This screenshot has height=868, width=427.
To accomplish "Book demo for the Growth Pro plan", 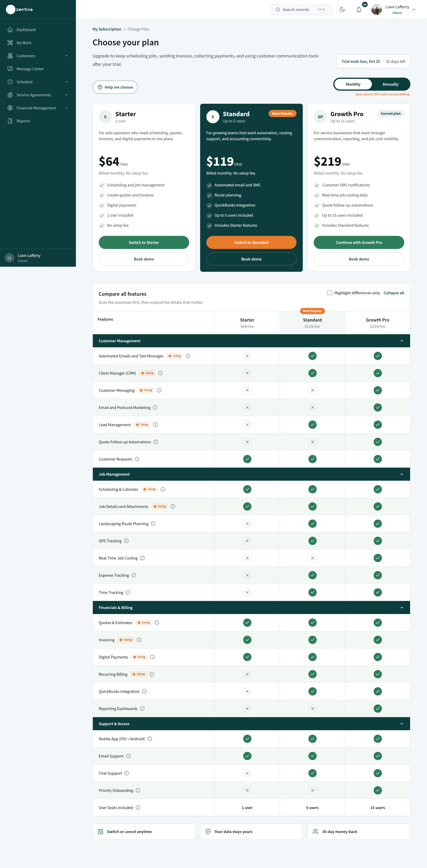I will (x=359, y=259).
